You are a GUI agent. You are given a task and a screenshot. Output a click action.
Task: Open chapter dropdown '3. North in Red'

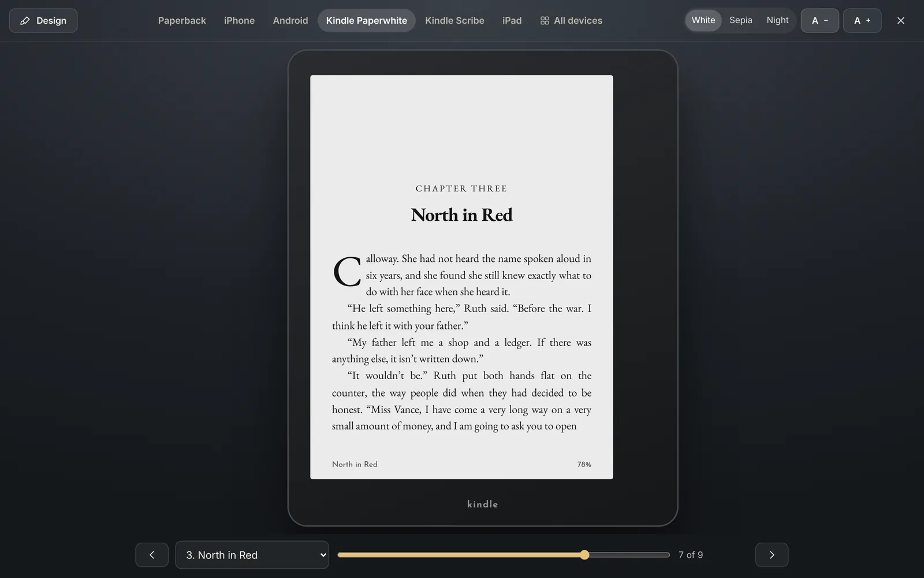coord(252,555)
